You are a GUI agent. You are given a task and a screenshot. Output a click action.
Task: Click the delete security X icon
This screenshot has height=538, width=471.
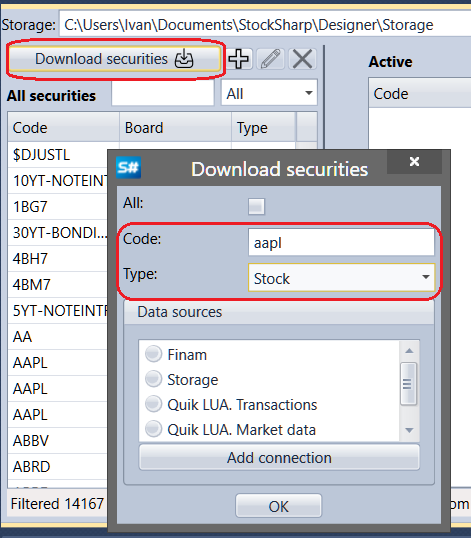[x=302, y=59]
